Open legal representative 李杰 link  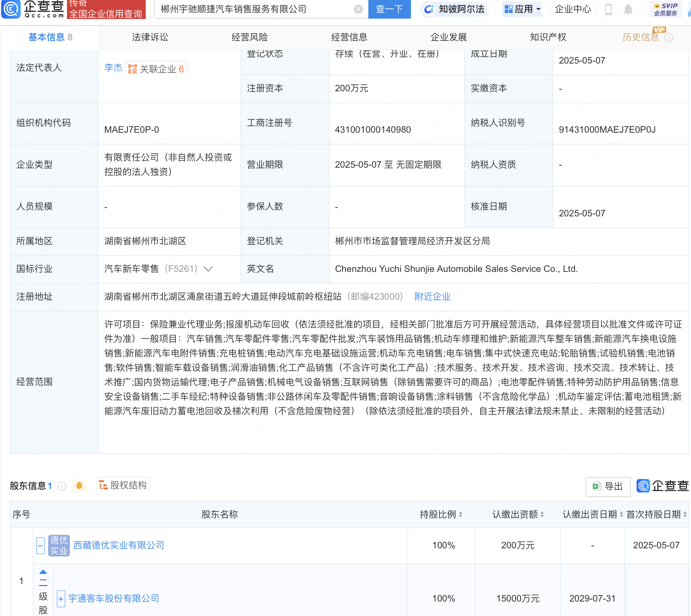point(113,68)
